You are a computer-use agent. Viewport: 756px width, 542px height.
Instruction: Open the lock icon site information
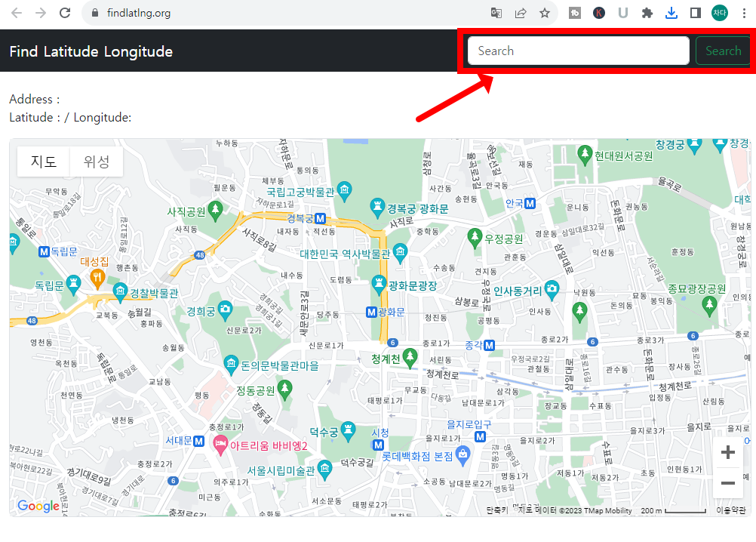(x=95, y=13)
